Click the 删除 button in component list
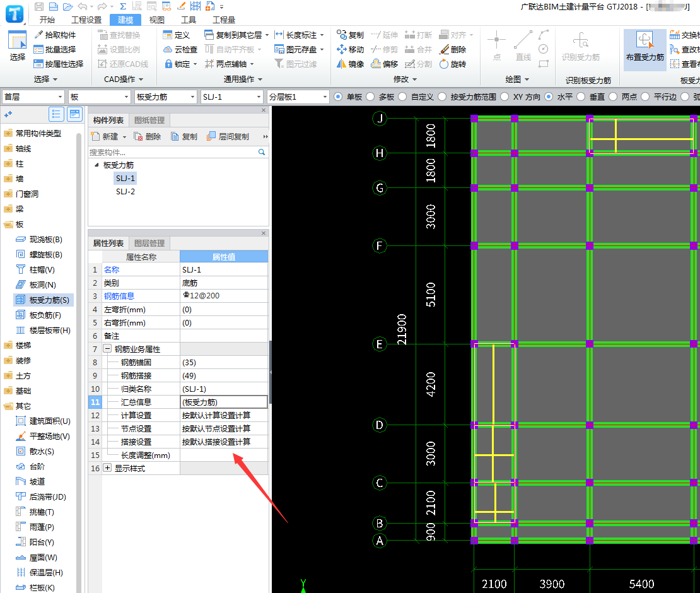700x593 pixels. [148, 137]
